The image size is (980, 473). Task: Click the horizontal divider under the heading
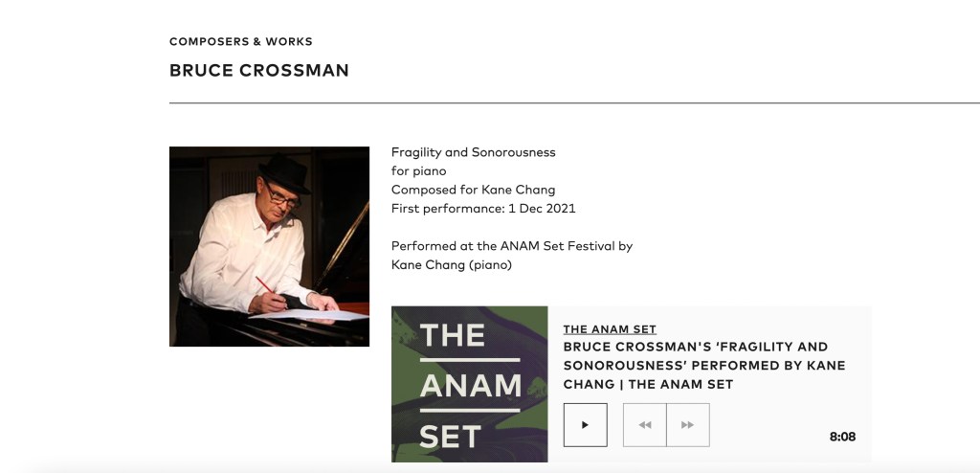pos(574,102)
